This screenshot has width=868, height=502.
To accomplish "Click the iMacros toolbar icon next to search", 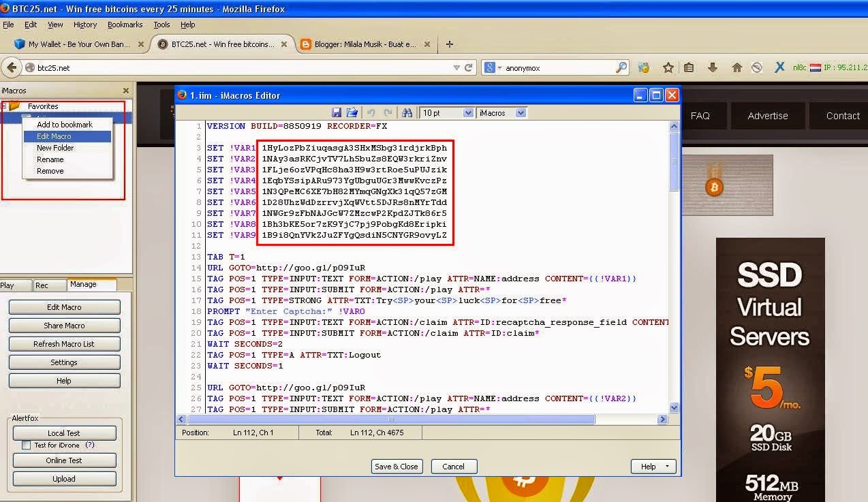I will pos(644,67).
